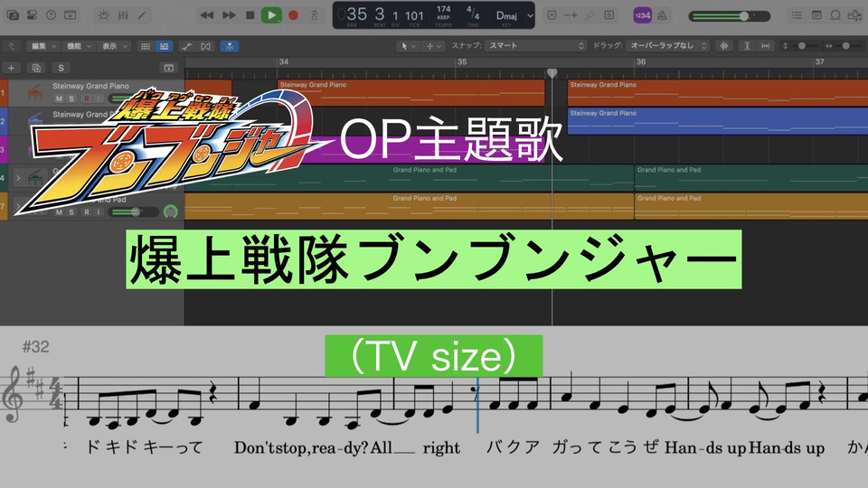Click the 4/4 time signature
Screen dimensions: 868x488
click(x=473, y=13)
